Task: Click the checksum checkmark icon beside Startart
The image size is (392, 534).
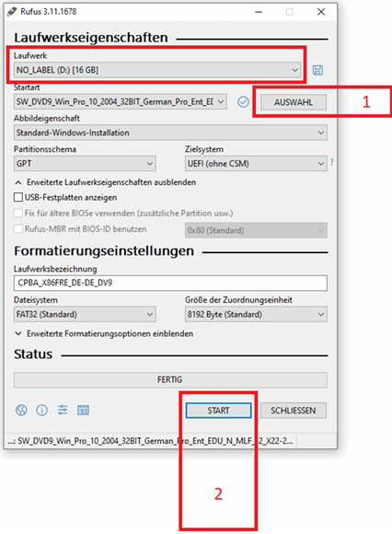Action: click(243, 102)
